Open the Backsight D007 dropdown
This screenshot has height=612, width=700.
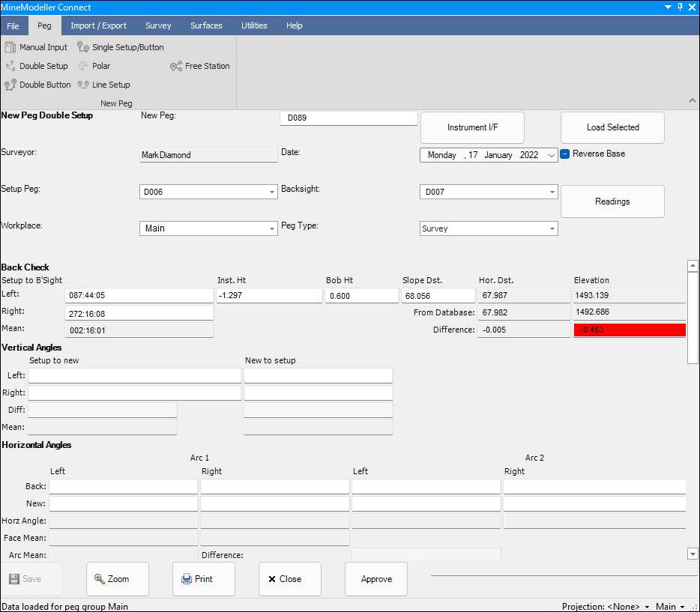pyautogui.click(x=552, y=193)
